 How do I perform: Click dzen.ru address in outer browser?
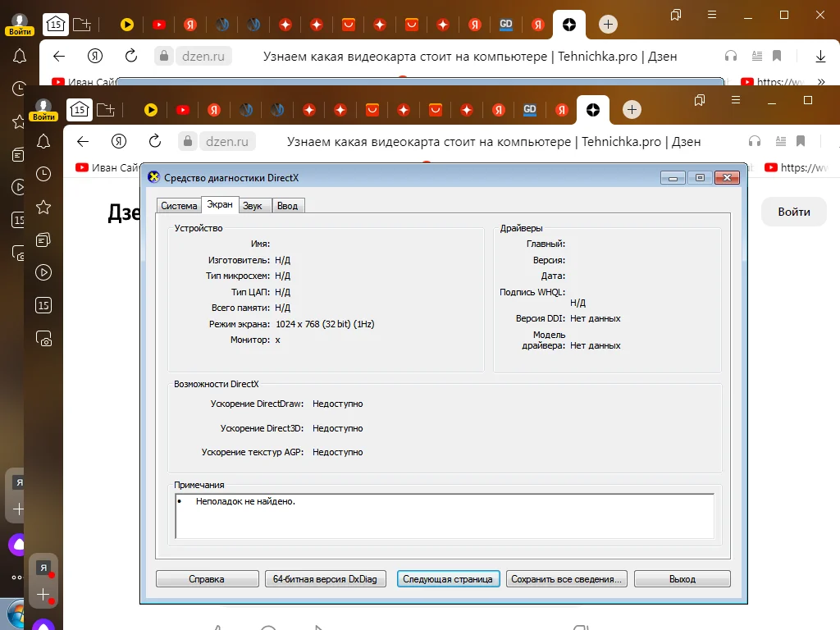tap(203, 56)
